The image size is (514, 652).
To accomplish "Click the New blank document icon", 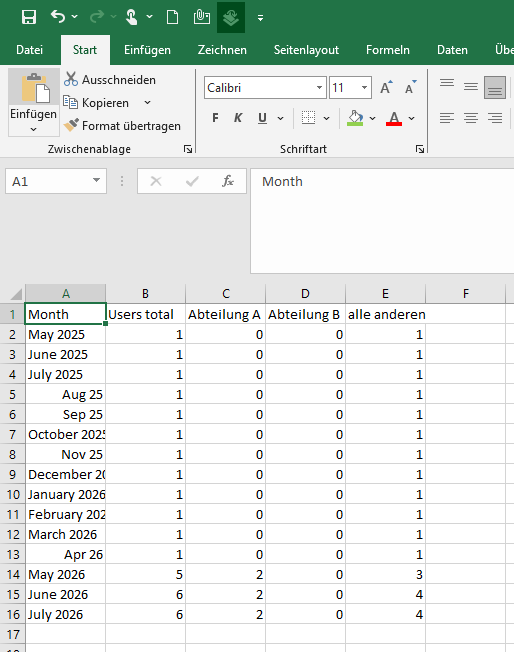I will point(173,17).
